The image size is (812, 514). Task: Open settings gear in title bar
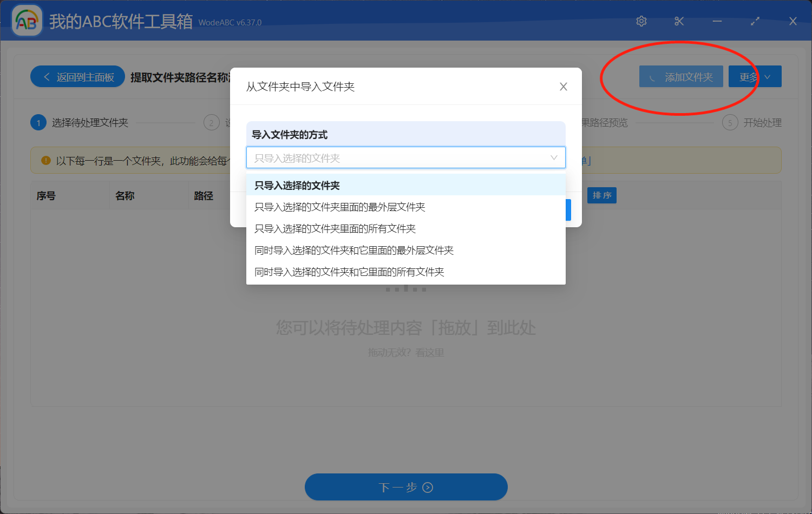click(641, 21)
